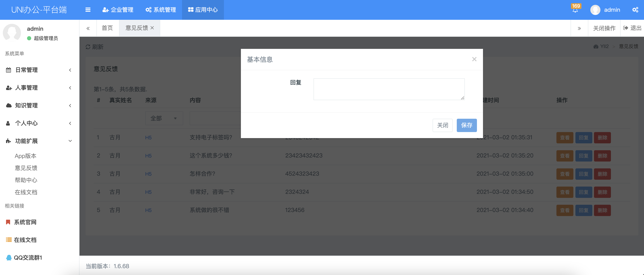
Task: Click the 回复 textarea field
Action: point(389,89)
